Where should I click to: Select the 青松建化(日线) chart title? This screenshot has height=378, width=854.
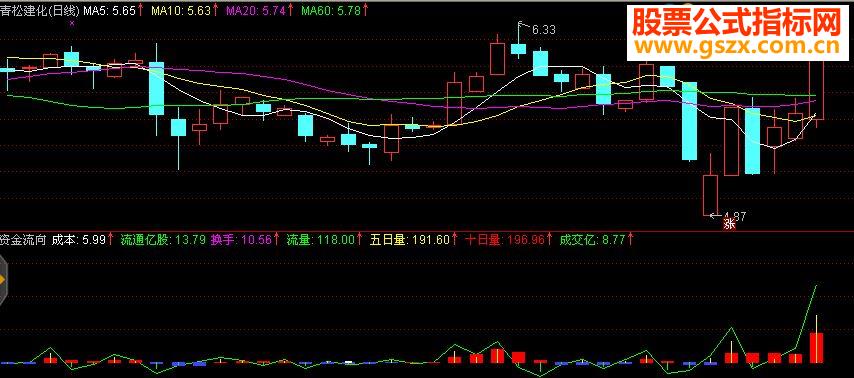click(x=40, y=10)
